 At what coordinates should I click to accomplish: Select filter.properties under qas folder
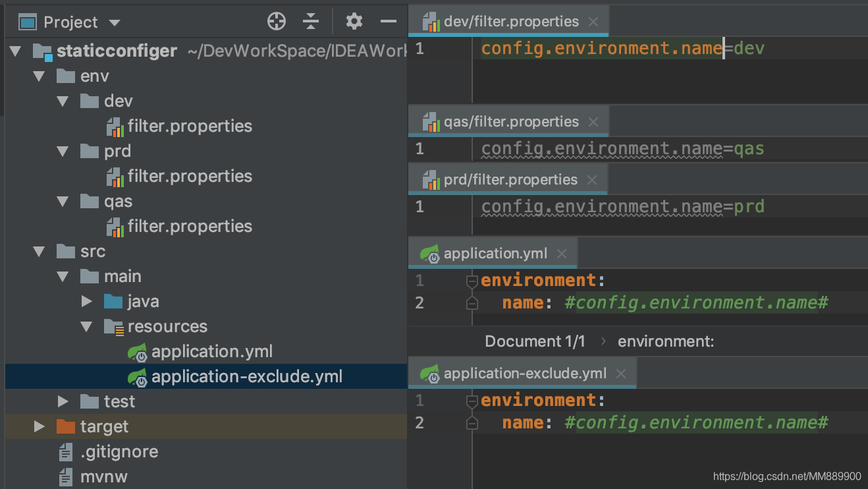pos(190,226)
